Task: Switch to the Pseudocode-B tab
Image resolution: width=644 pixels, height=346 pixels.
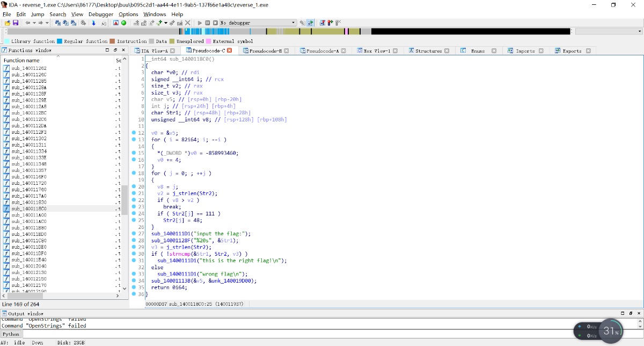Action: tap(266, 51)
